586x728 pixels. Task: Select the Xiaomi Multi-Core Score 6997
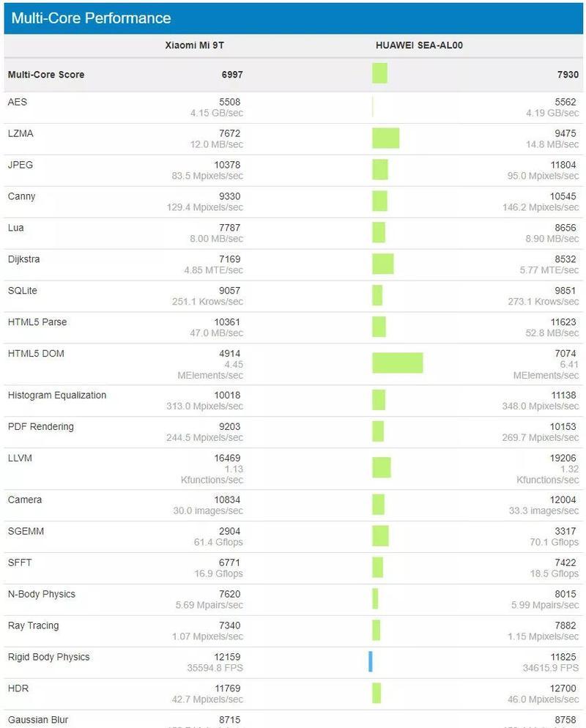coord(232,74)
